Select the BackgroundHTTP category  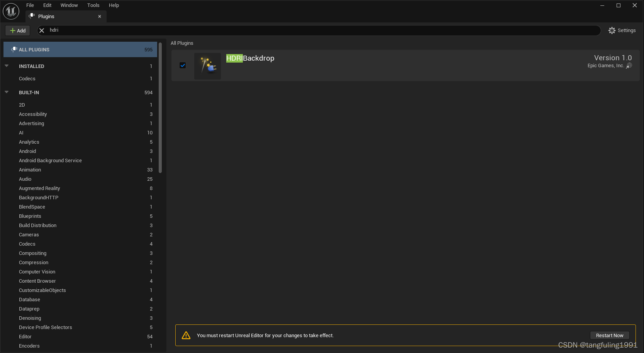tap(80, 197)
